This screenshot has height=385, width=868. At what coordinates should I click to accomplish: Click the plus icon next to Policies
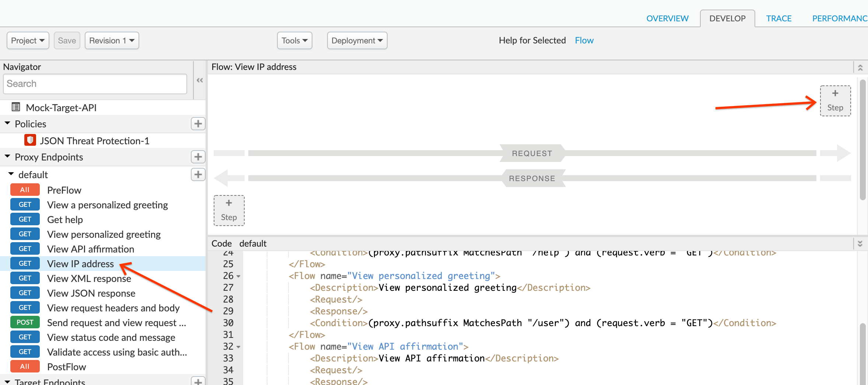pos(198,124)
